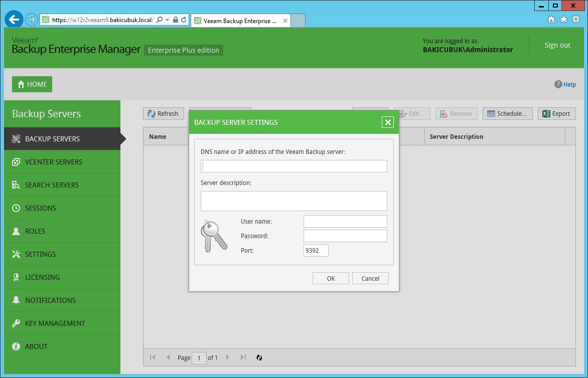Click the page number input box
588x378 pixels.
[199, 358]
